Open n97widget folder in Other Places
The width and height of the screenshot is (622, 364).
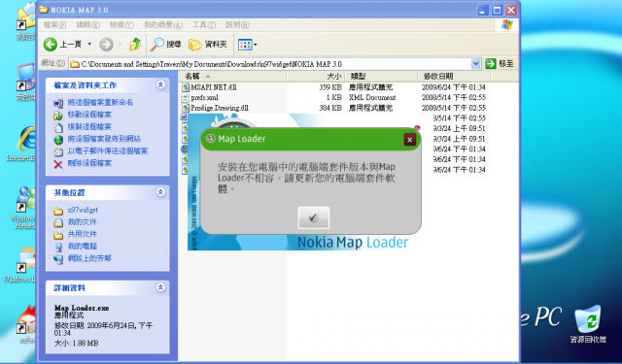pyautogui.click(x=83, y=210)
